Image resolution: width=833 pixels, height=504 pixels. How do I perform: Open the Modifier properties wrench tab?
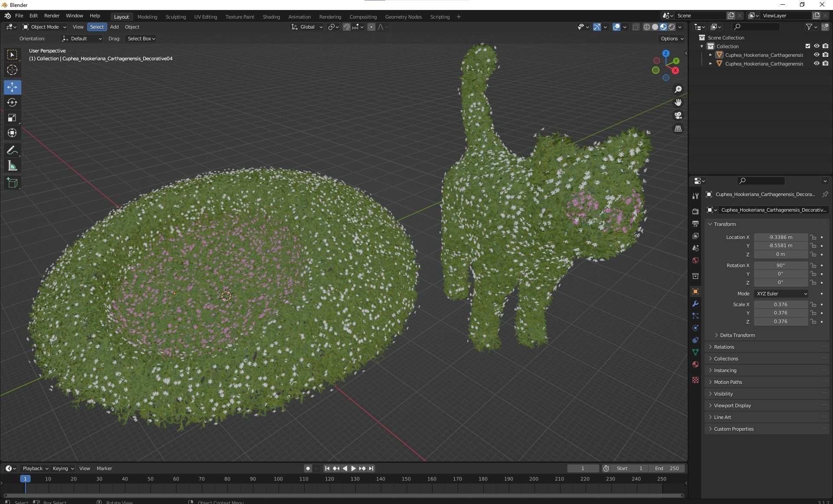pyautogui.click(x=695, y=304)
